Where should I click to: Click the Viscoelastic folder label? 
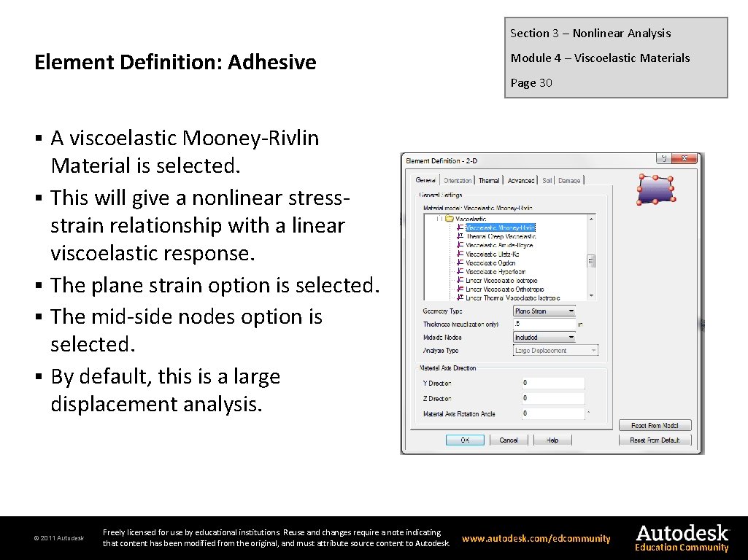pos(471,219)
